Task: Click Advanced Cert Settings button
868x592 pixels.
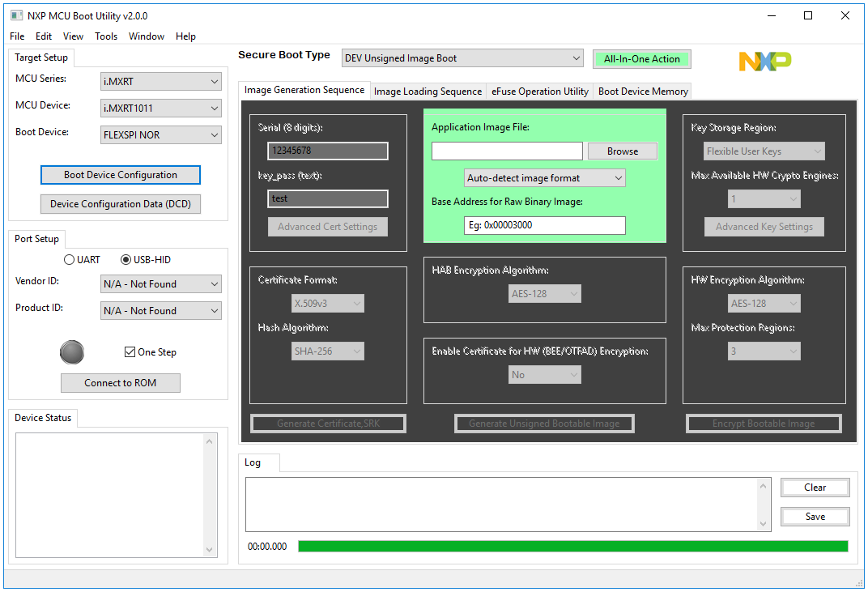Action: click(x=328, y=227)
